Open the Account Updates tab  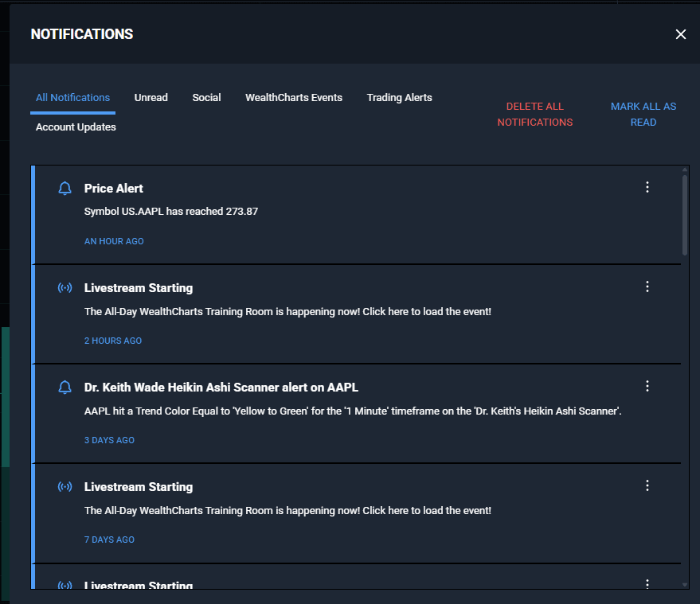click(76, 127)
